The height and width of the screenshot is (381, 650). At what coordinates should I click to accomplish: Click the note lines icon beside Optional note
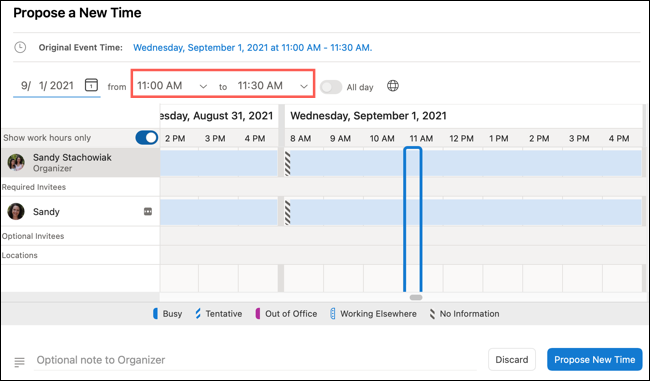pos(19,362)
